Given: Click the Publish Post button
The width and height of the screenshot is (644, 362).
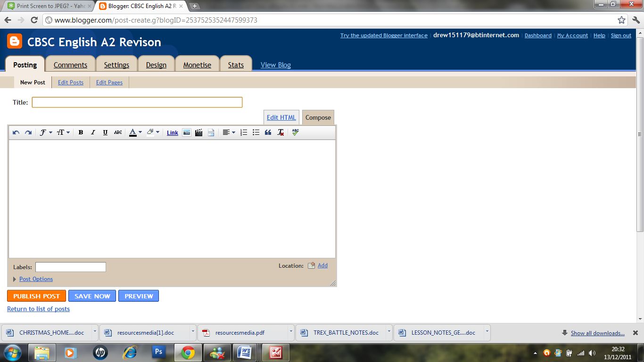Looking at the screenshot, I should coord(36,296).
